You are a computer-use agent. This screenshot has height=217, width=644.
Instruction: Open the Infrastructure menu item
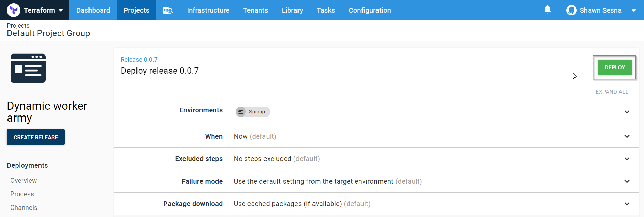[x=208, y=10]
